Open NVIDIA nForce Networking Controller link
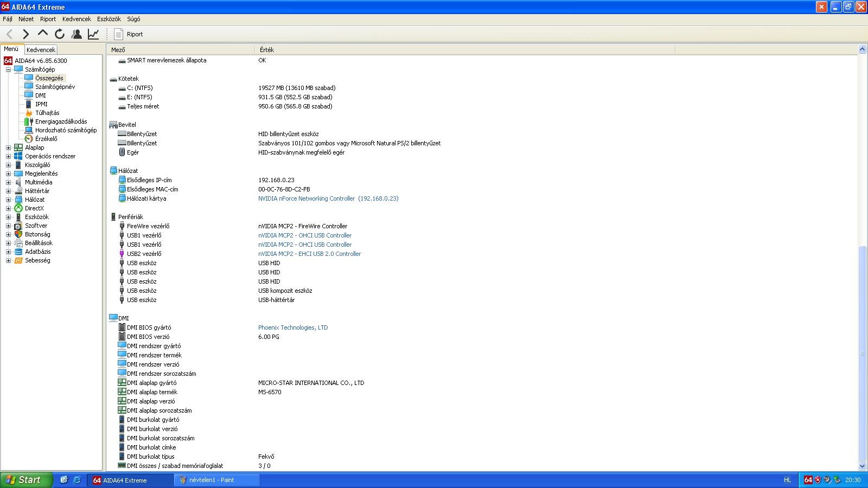Screen dimensions: 868x488 coord(328,198)
